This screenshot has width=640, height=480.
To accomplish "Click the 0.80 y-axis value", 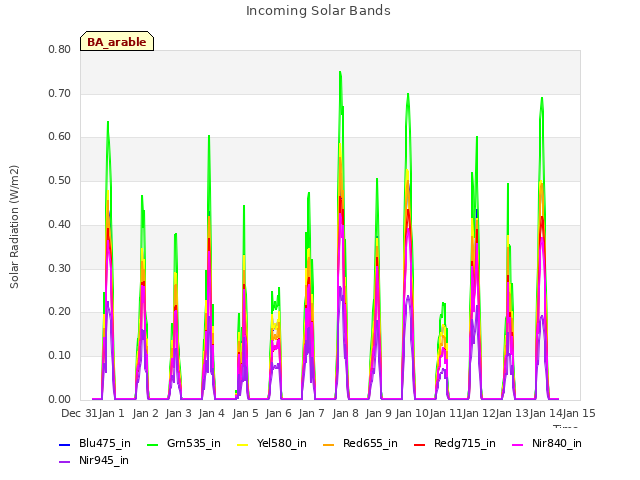I will click(60, 49).
